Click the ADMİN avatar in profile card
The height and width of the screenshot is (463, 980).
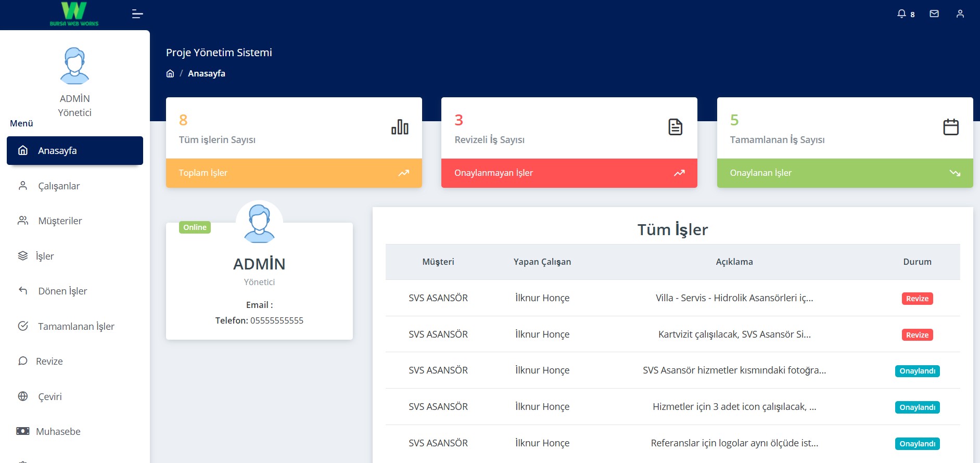[259, 224]
